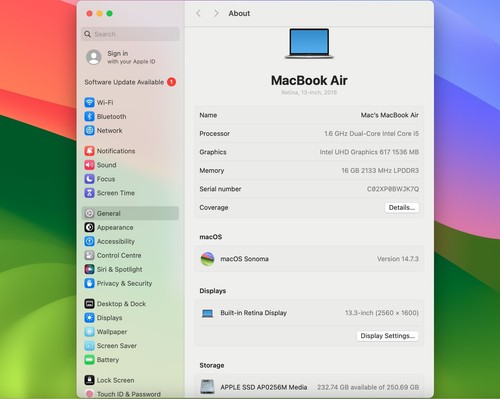Open Focus moon icon
The image size is (500, 399).
click(x=89, y=179)
